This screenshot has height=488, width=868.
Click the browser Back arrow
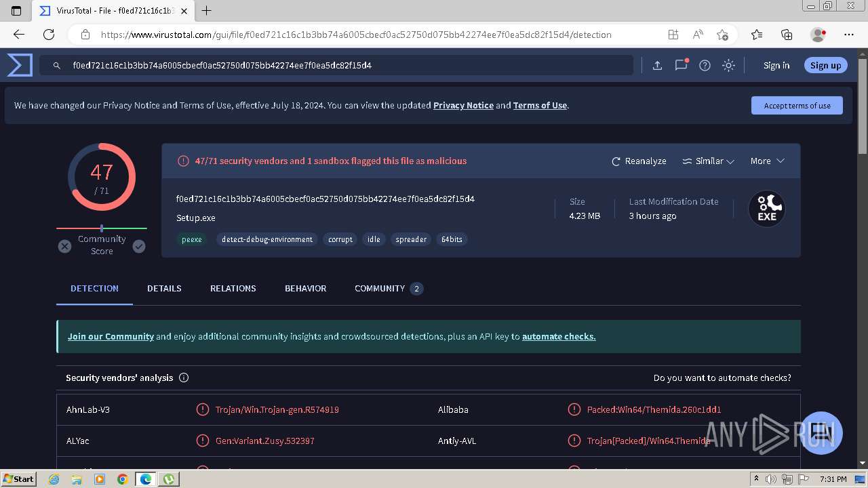coord(19,35)
